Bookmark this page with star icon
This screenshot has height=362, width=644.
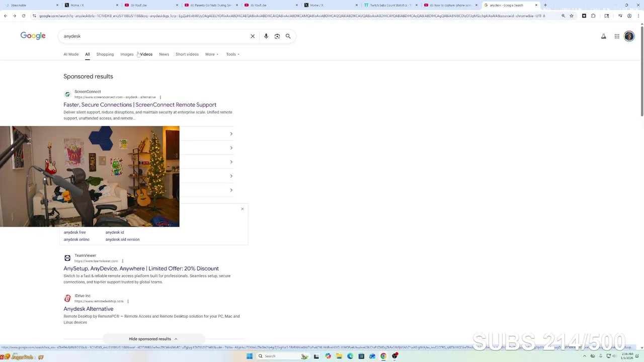572,16
